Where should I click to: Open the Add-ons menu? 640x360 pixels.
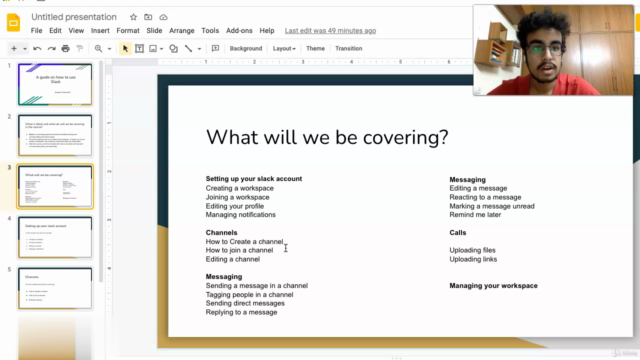point(239,31)
